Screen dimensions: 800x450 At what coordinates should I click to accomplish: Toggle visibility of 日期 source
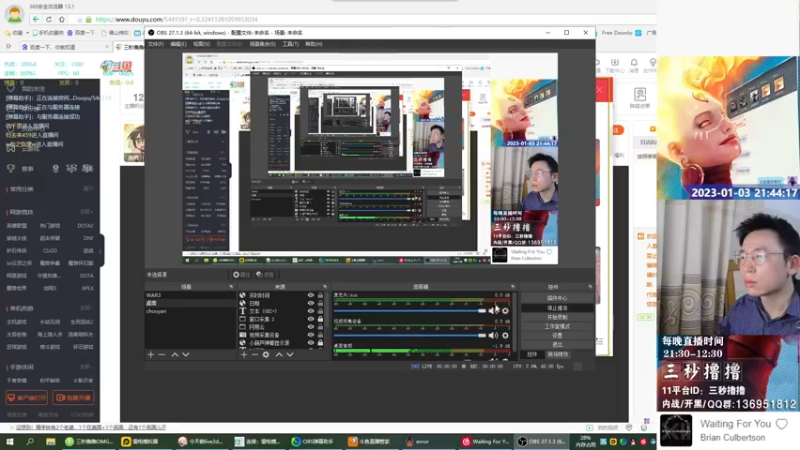coord(310,303)
